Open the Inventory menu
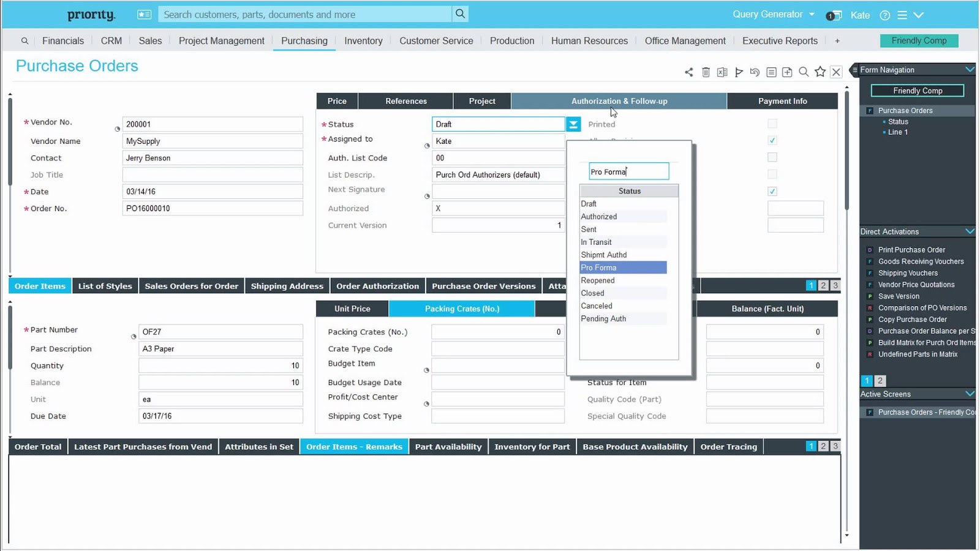The height and width of the screenshot is (551, 980). tap(363, 41)
